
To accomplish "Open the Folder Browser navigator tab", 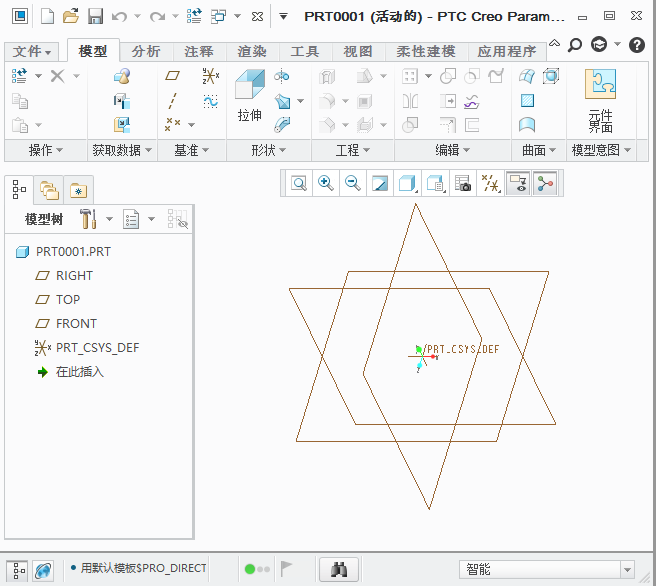I will tap(49, 190).
